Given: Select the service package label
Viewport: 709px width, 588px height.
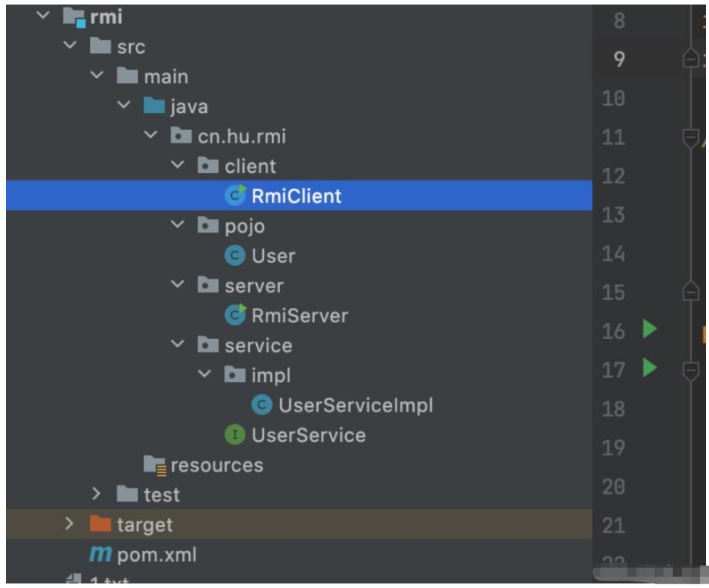Looking at the screenshot, I should [259, 345].
